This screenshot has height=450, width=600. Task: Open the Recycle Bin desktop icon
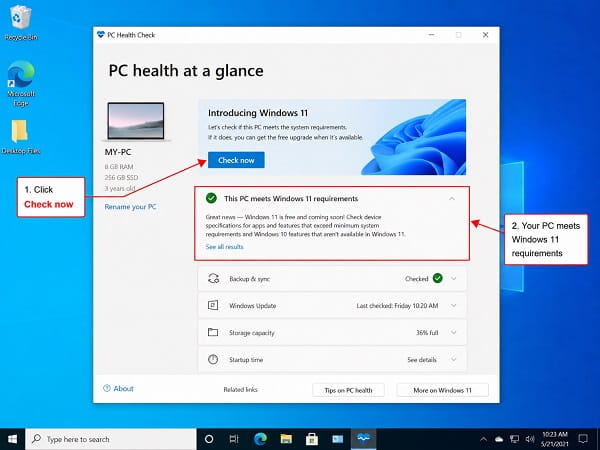click(x=21, y=23)
